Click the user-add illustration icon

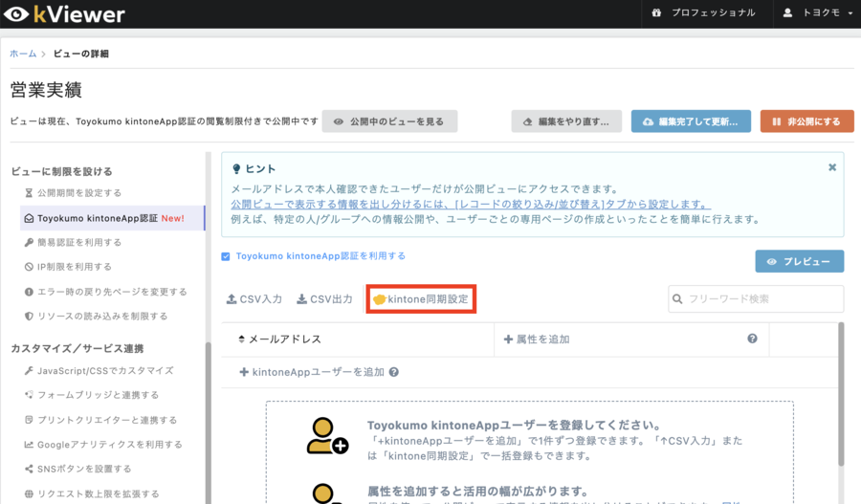click(x=327, y=436)
